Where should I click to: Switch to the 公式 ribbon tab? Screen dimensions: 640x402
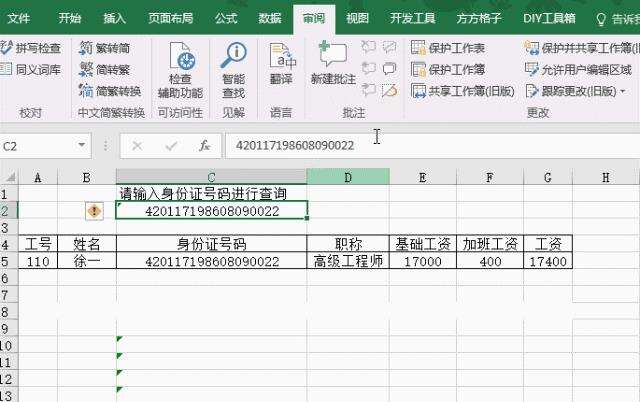226,18
